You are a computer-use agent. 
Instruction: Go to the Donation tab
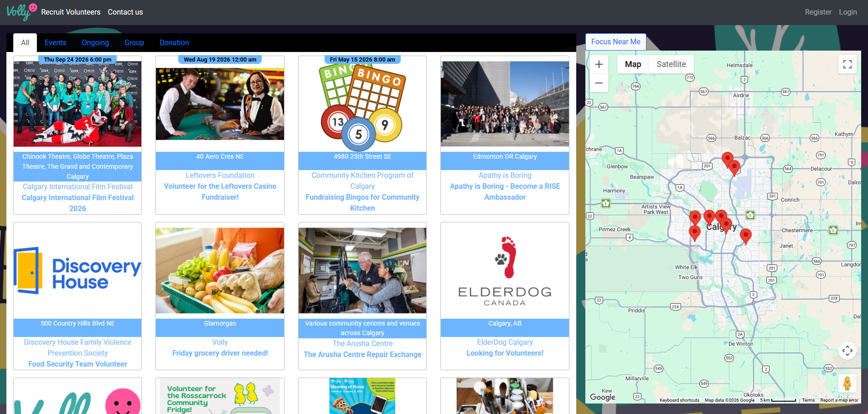tap(174, 42)
